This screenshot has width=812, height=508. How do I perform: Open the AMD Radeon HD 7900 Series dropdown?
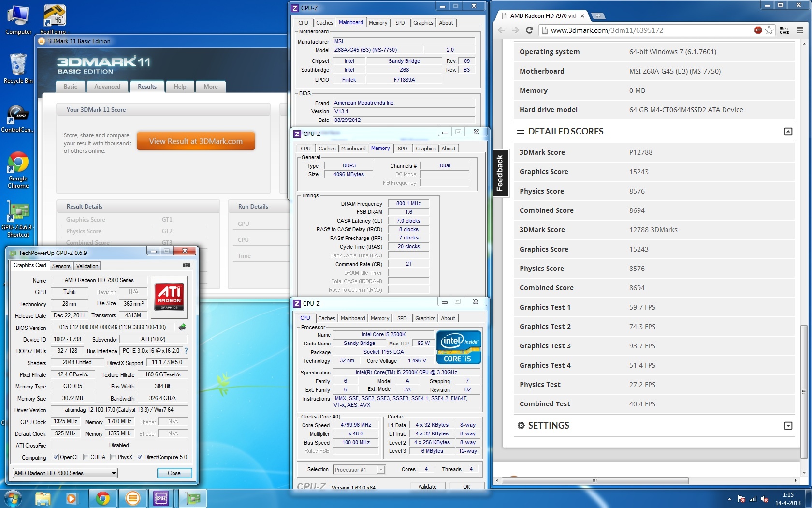click(65, 473)
